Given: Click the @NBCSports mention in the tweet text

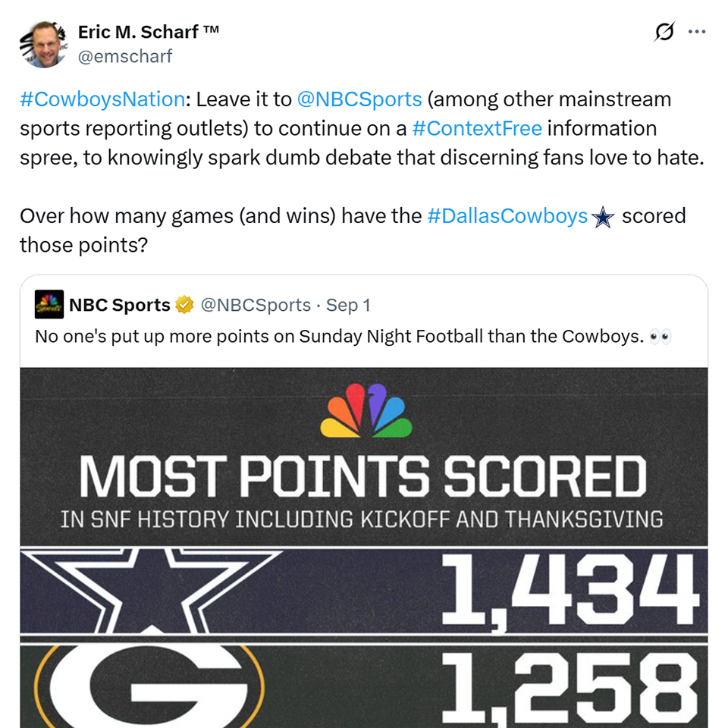Looking at the screenshot, I should coord(359,99).
